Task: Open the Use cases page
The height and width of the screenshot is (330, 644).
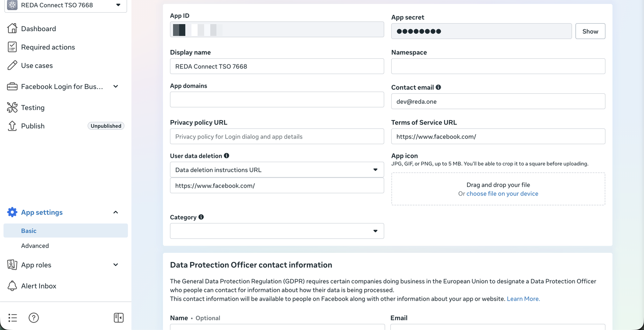Action: click(x=37, y=65)
